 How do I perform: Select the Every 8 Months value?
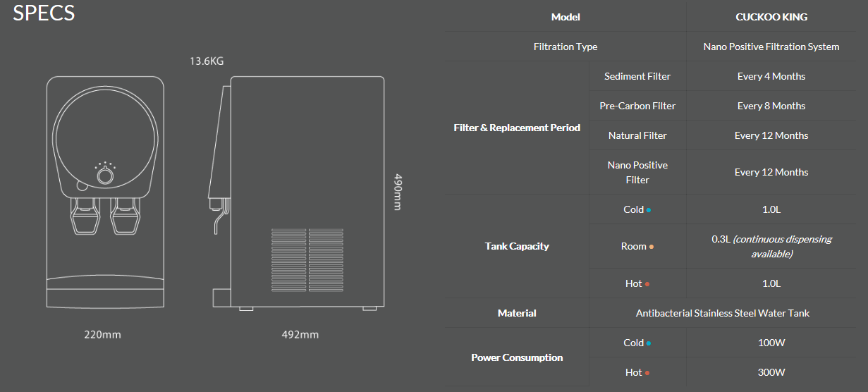pos(771,106)
